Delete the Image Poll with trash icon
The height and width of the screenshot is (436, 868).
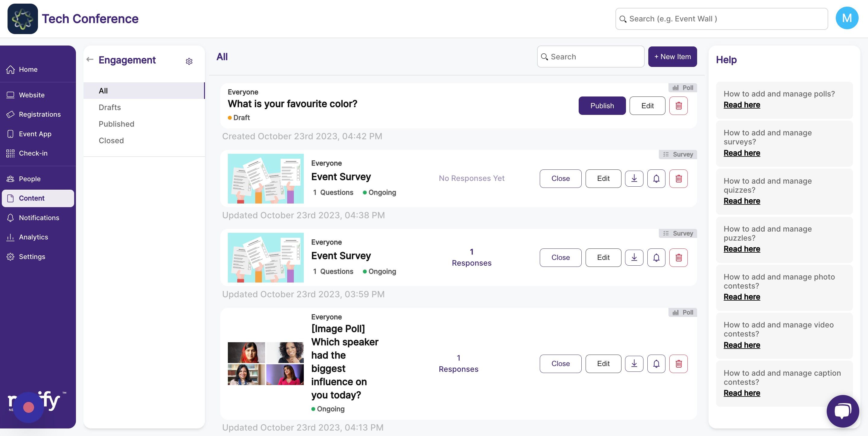click(x=678, y=364)
